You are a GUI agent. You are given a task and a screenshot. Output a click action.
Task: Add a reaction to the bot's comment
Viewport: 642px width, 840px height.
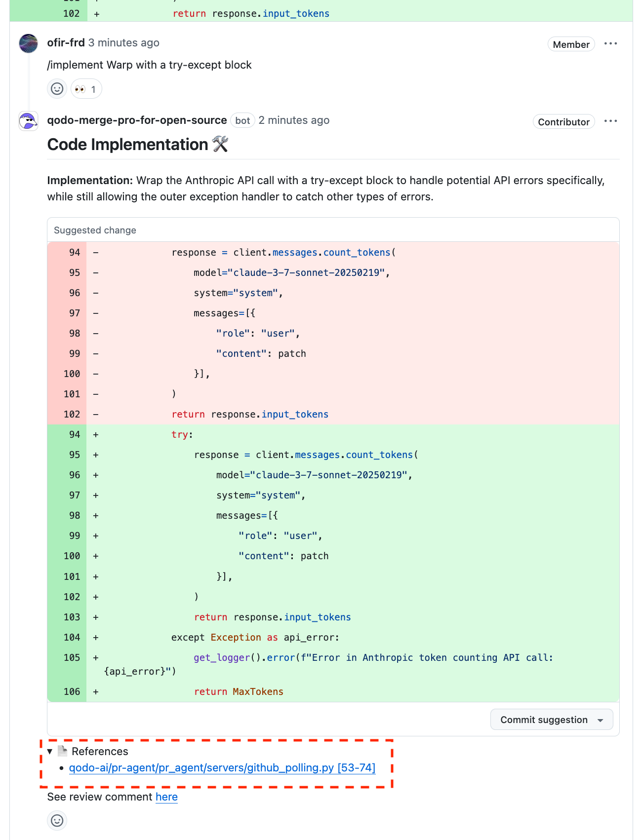(57, 820)
